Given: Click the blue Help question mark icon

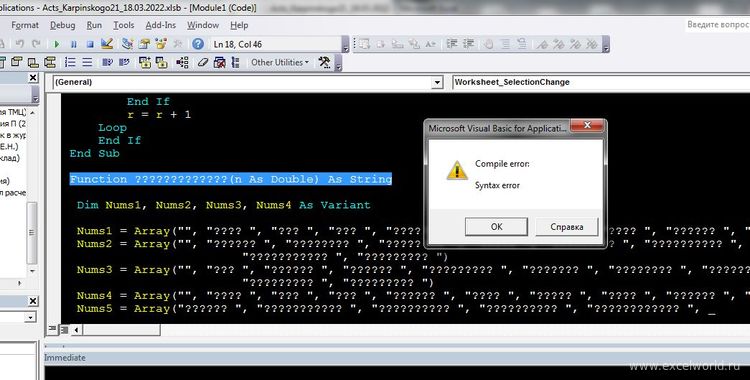Looking at the screenshot, I should pos(198,44).
